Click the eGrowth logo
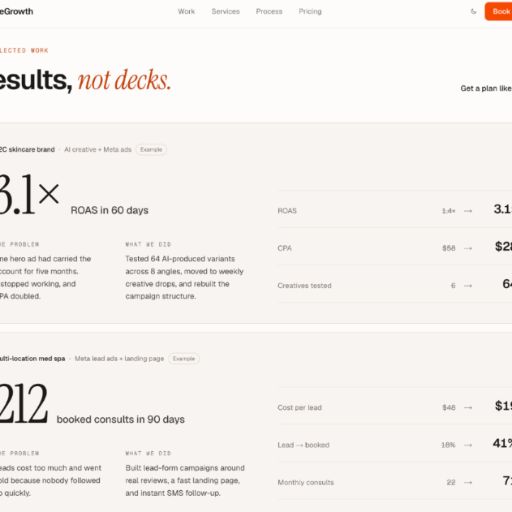Viewport: 512px width, 512px height. (16, 11)
